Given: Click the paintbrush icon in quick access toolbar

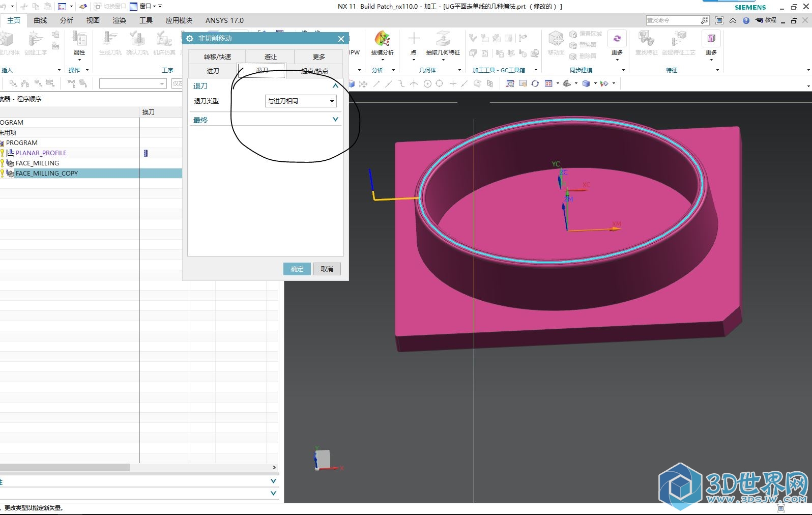Looking at the screenshot, I should pyautogui.click(x=83, y=7).
